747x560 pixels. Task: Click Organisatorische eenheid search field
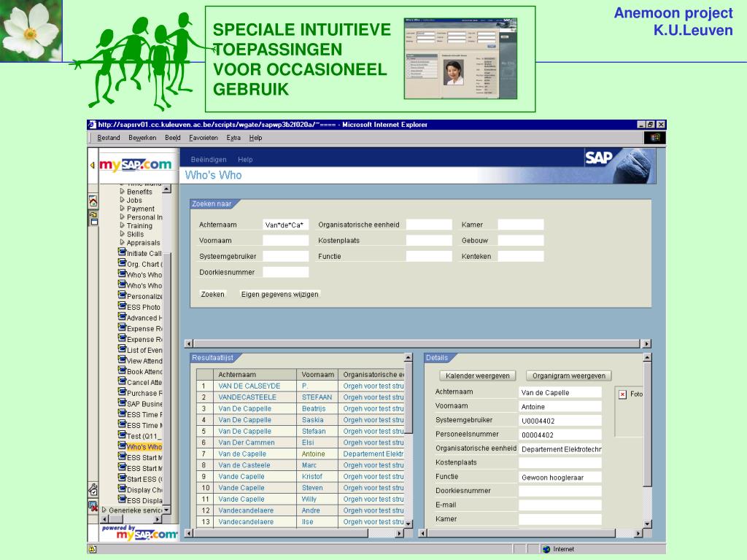[429, 225]
